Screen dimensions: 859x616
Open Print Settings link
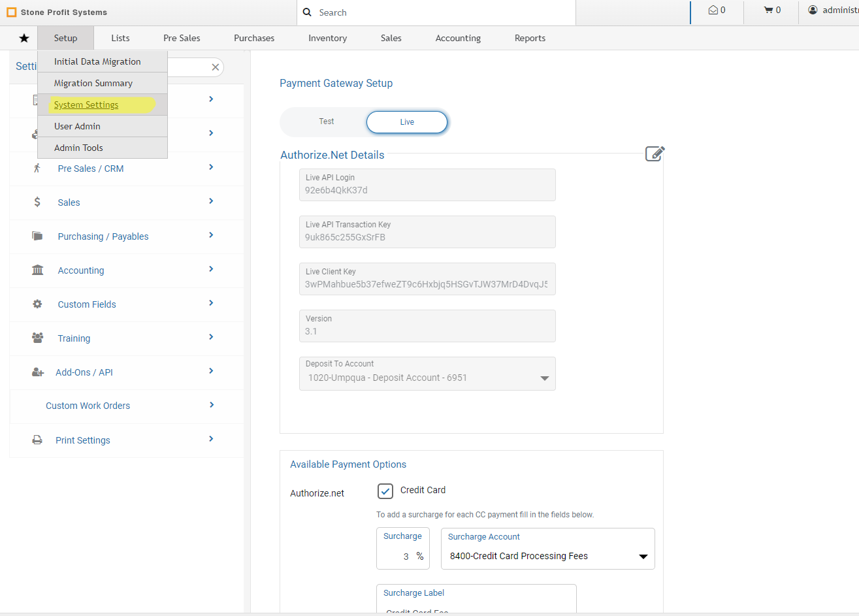click(x=83, y=440)
